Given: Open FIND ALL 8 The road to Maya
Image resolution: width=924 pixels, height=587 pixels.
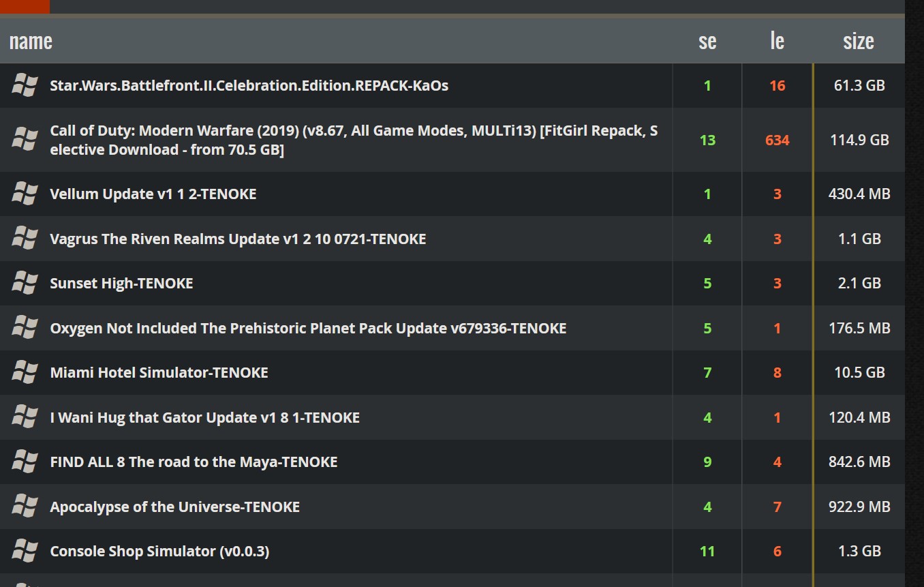Looking at the screenshot, I should (x=194, y=462).
